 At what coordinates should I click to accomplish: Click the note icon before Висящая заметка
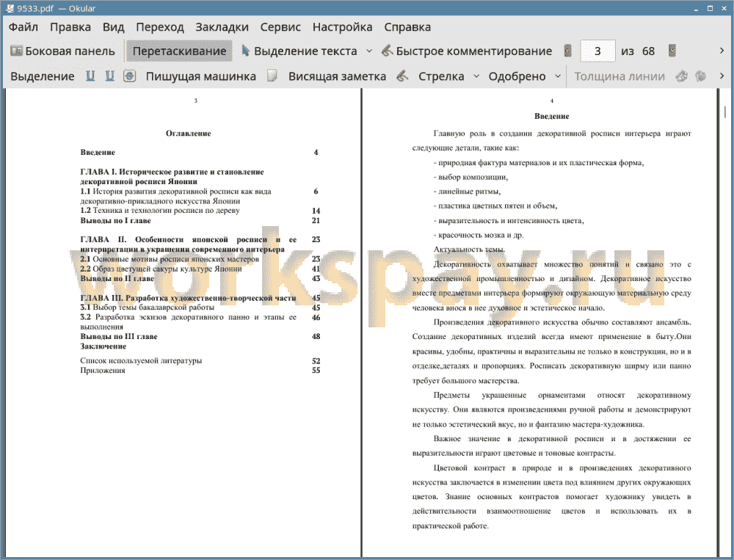tap(272, 76)
